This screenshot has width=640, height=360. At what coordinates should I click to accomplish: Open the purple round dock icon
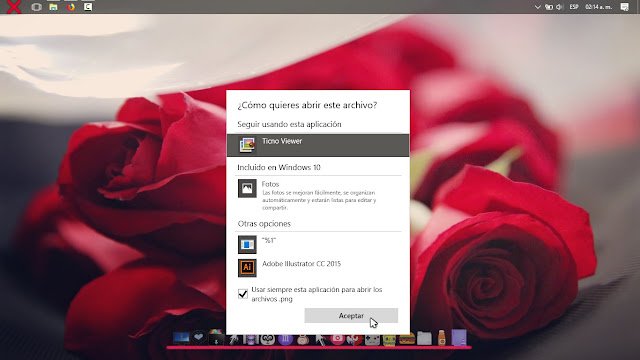point(285,339)
